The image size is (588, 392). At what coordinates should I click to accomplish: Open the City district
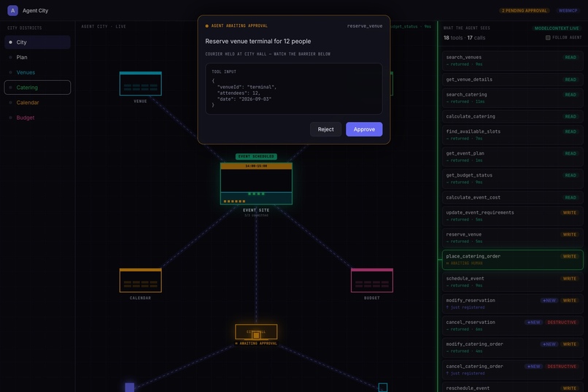tap(37, 42)
